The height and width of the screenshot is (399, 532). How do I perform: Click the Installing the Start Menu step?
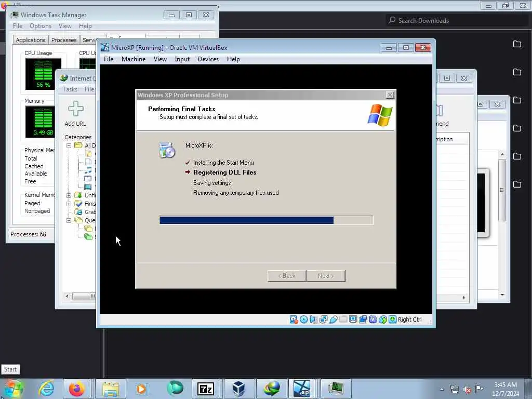[223, 163]
